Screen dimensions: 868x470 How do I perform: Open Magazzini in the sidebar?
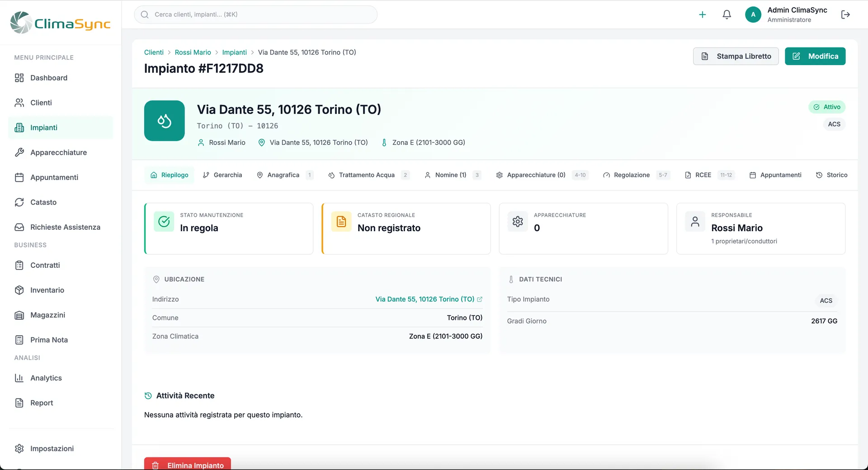click(61, 315)
